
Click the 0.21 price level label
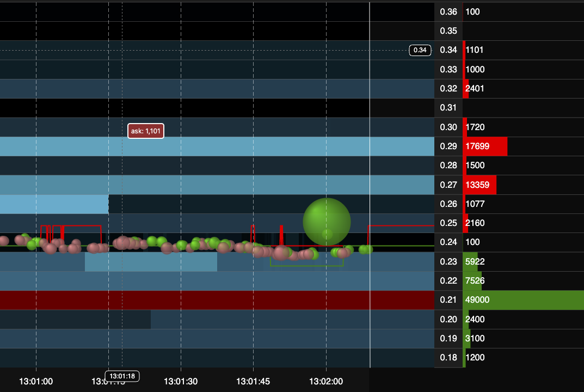point(448,300)
